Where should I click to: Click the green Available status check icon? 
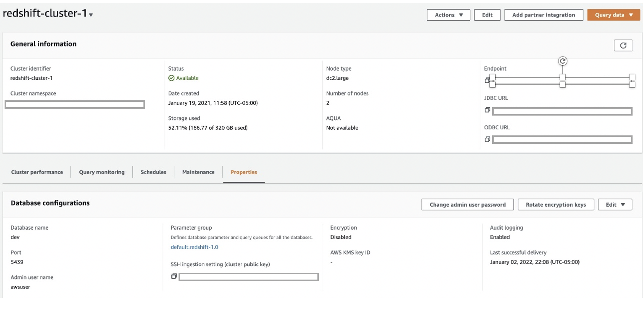pos(171,78)
